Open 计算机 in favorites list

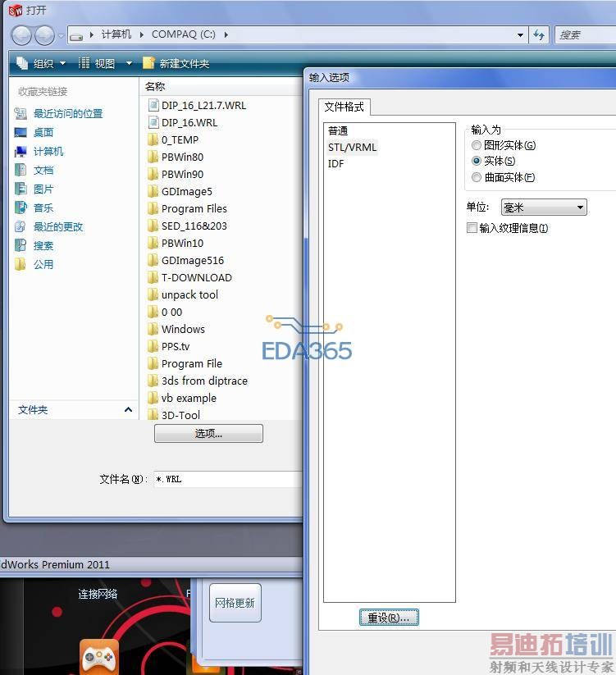(48, 152)
